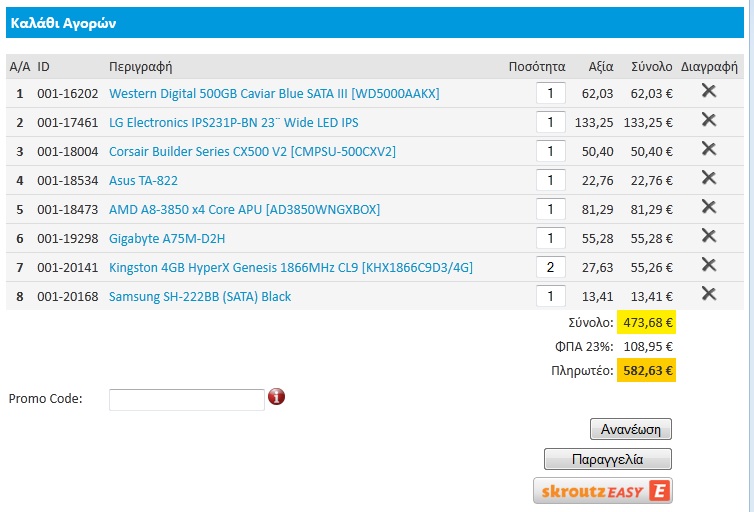Image resolution: width=754 pixels, height=512 pixels.
Task: Click the Αξία column header
Action: tap(601, 66)
